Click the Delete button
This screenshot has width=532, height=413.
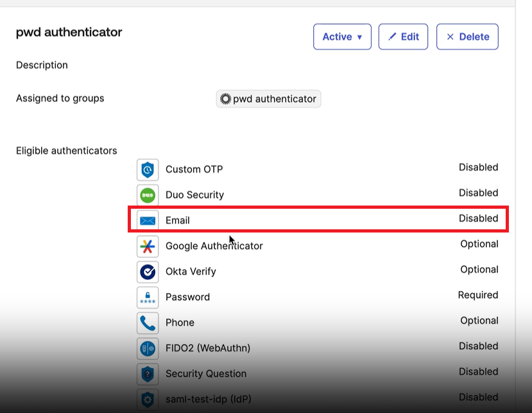pyautogui.click(x=467, y=37)
